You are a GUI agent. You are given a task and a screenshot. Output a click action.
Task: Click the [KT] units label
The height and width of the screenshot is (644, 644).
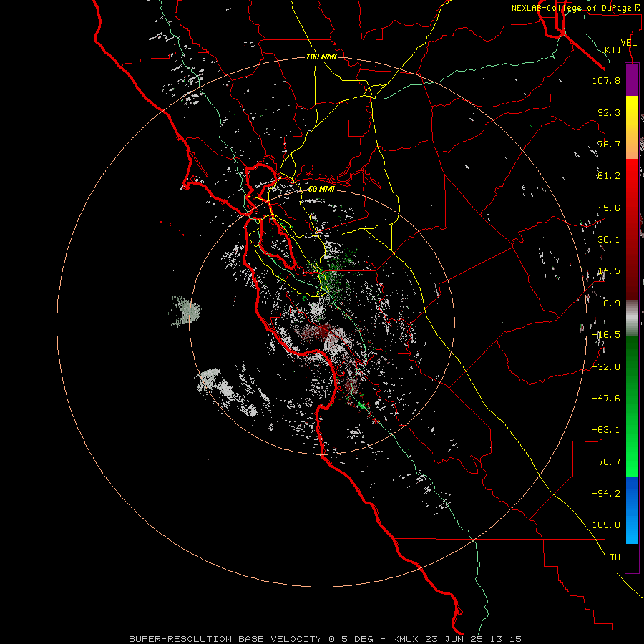click(x=611, y=49)
